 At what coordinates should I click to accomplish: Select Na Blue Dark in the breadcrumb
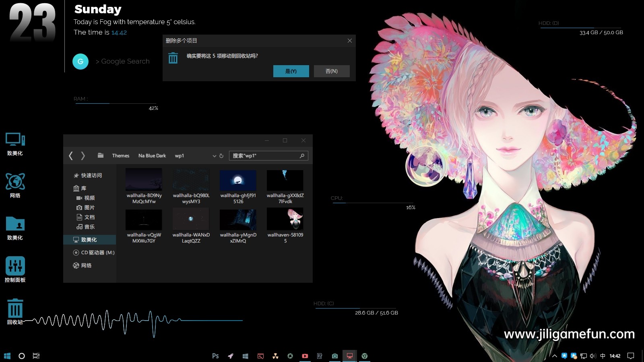[152, 156]
